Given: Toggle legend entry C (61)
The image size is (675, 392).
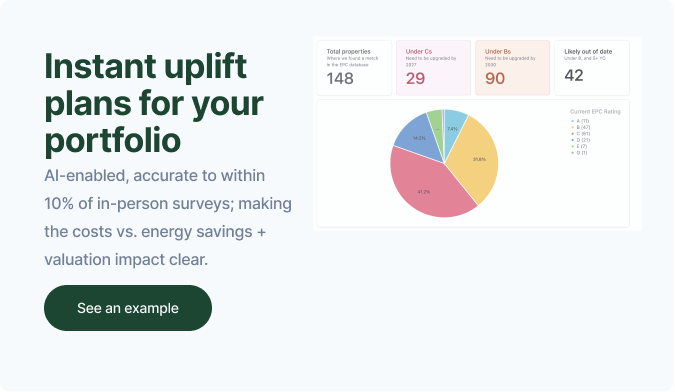Looking at the screenshot, I should 581,134.
